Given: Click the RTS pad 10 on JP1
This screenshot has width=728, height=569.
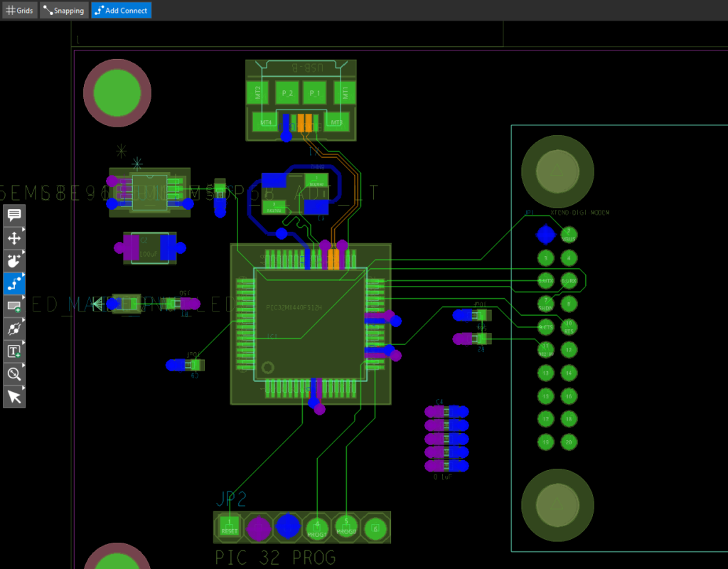Looking at the screenshot, I should (x=569, y=326).
